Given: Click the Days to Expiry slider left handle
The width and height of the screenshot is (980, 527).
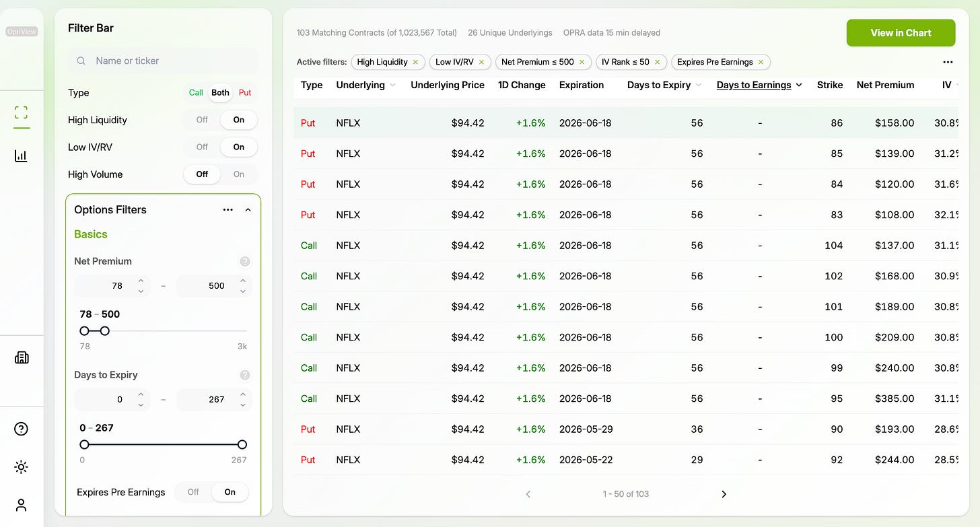Looking at the screenshot, I should pyautogui.click(x=84, y=445).
